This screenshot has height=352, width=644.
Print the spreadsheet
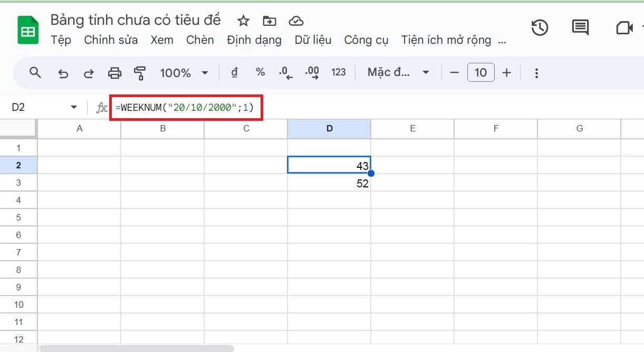pyautogui.click(x=114, y=73)
